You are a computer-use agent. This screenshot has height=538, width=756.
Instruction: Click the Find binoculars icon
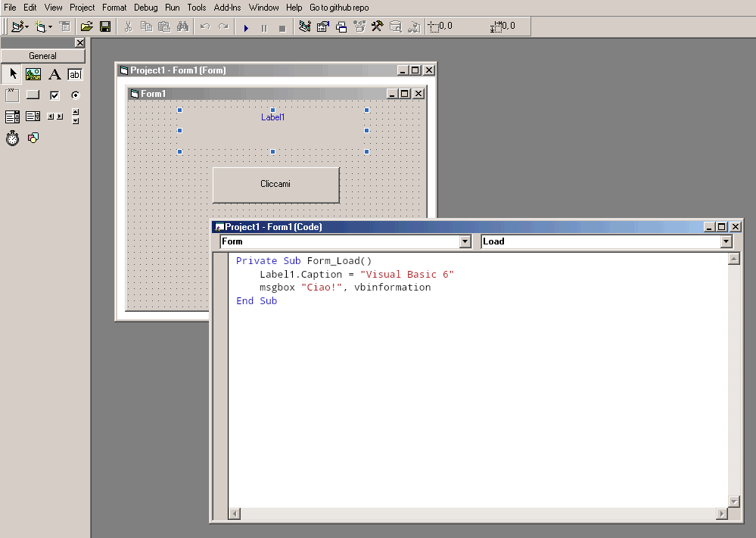(182, 26)
